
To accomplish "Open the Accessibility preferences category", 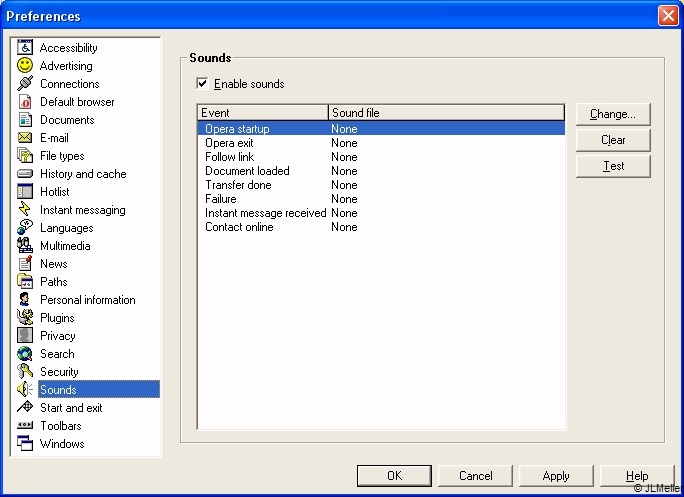I will click(68, 48).
